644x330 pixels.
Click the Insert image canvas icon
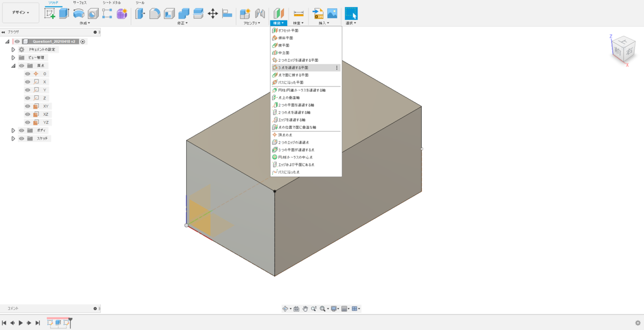click(x=332, y=13)
